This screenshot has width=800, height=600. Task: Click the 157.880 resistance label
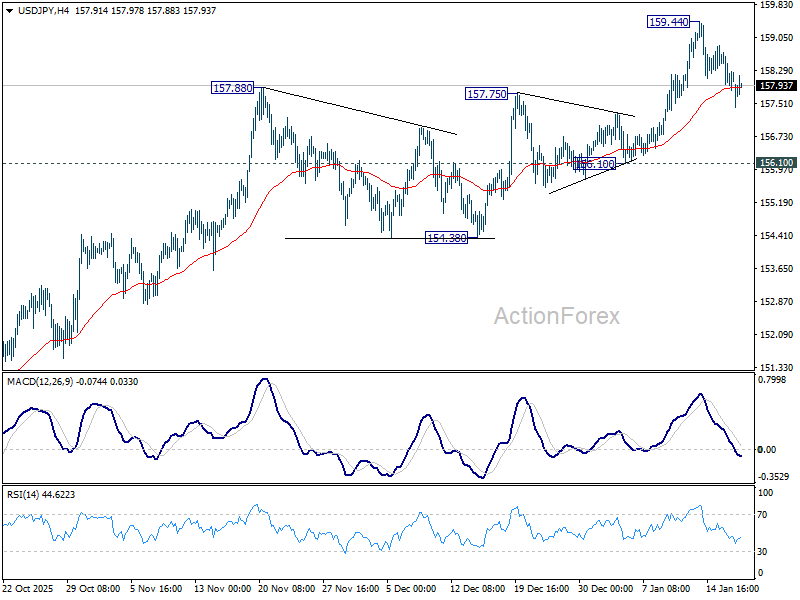tap(232, 88)
